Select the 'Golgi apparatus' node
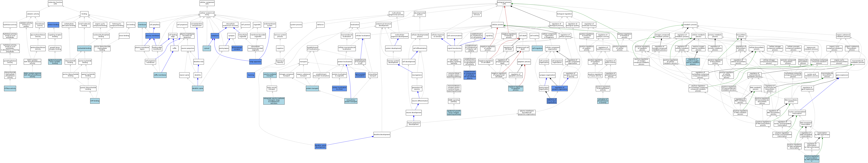 255,62
